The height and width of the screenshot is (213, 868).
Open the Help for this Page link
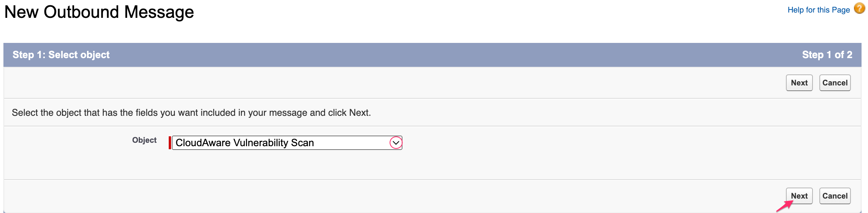[x=818, y=10]
